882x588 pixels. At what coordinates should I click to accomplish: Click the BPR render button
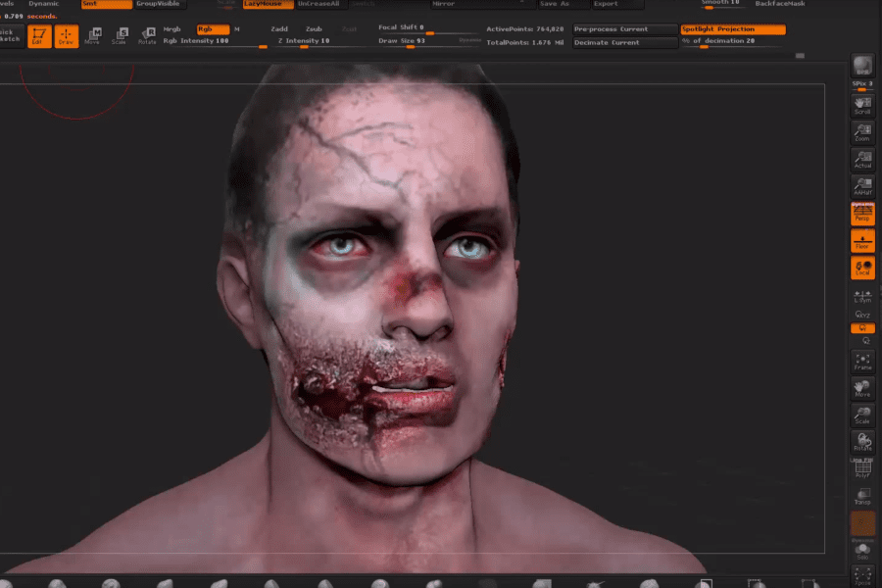point(862,66)
